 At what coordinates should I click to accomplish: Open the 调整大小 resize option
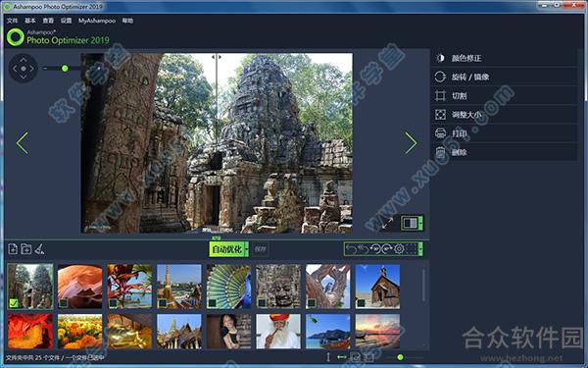pyautogui.click(x=504, y=115)
